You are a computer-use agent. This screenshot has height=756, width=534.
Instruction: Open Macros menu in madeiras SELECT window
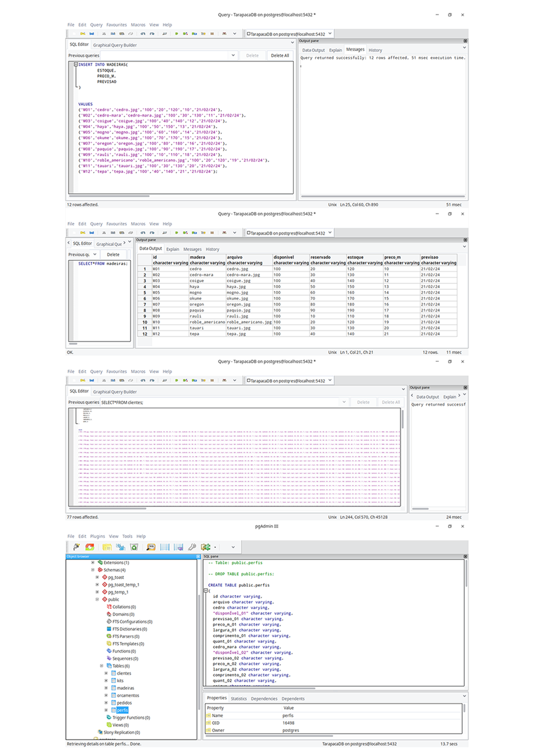(x=138, y=224)
